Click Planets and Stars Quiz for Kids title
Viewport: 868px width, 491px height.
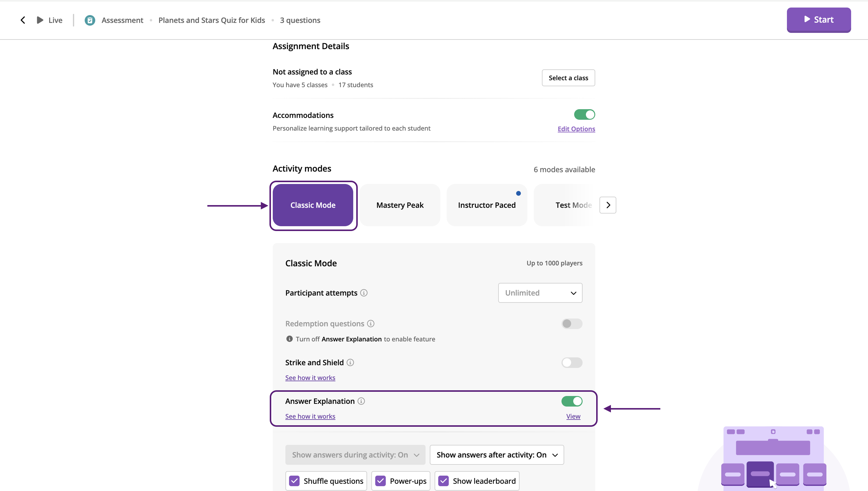(x=212, y=20)
